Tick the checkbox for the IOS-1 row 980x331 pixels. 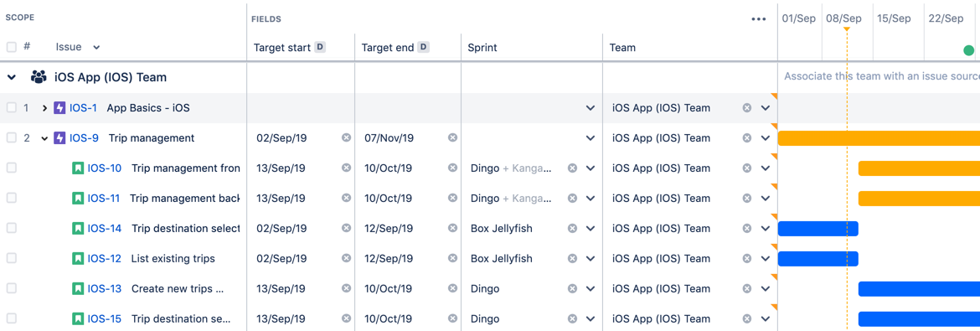(11, 107)
